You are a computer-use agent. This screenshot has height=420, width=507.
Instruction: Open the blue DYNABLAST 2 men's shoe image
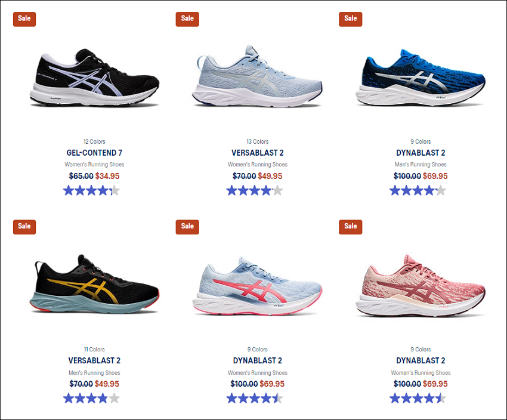click(421, 78)
